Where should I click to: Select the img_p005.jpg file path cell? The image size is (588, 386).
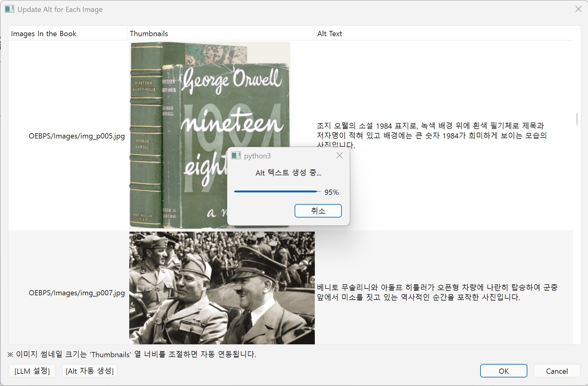(77, 136)
